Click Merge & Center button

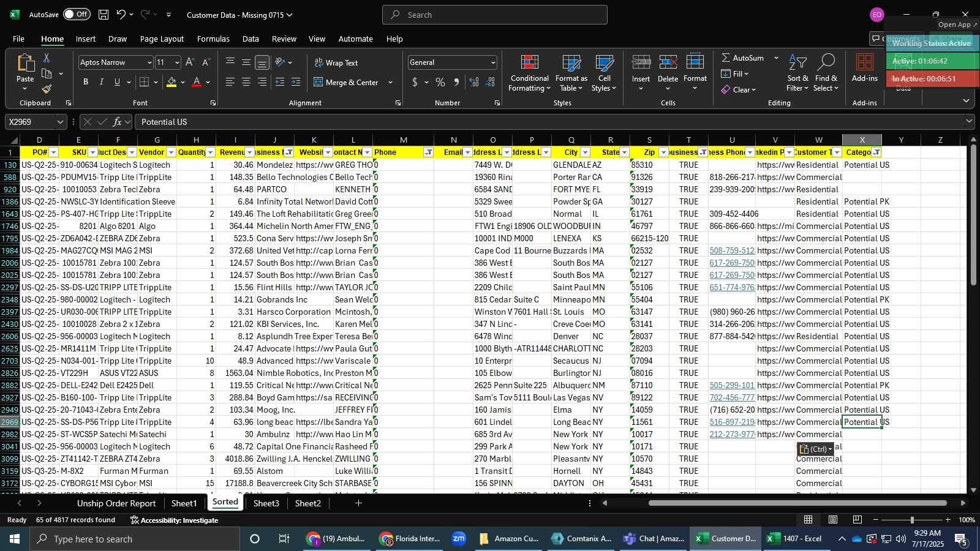tap(347, 82)
